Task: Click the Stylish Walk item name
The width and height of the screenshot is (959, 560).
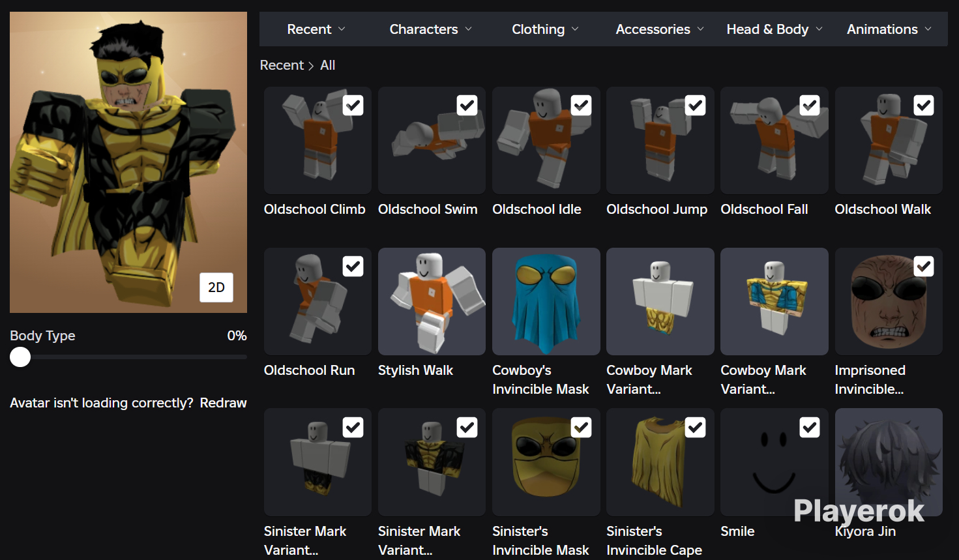Action: pos(415,370)
